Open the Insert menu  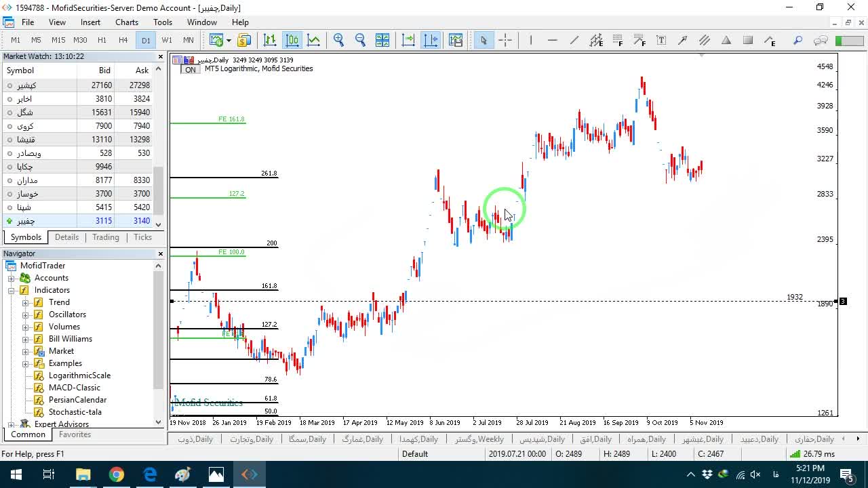click(90, 22)
